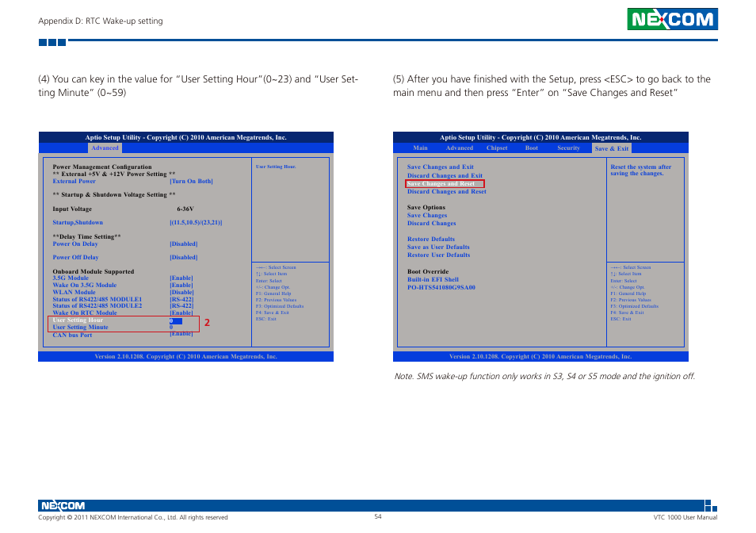Select Restore Defaults
Viewport: 756px width, 533px height.
pos(430,239)
